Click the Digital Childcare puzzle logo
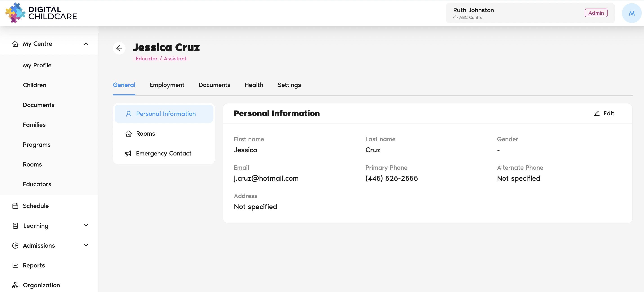The image size is (644, 292). pos(15,13)
